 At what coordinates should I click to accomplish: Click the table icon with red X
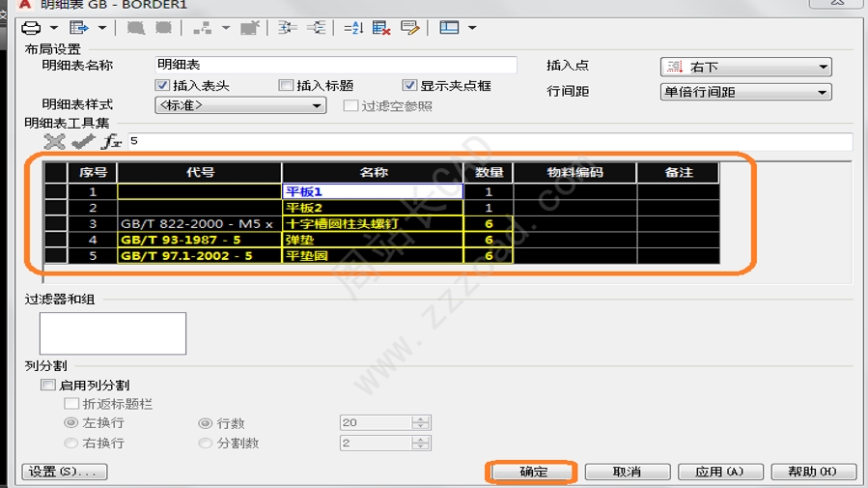click(x=381, y=28)
